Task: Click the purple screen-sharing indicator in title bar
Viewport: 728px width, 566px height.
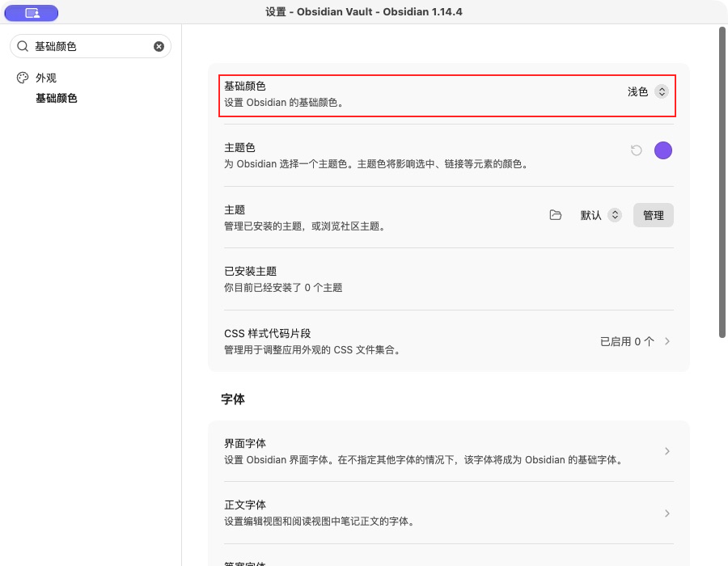Action: click(x=32, y=13)
